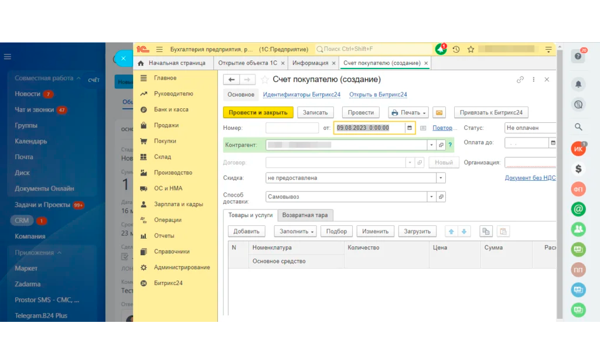
Task: Click the Добавить button
Action: coord(246,231)
